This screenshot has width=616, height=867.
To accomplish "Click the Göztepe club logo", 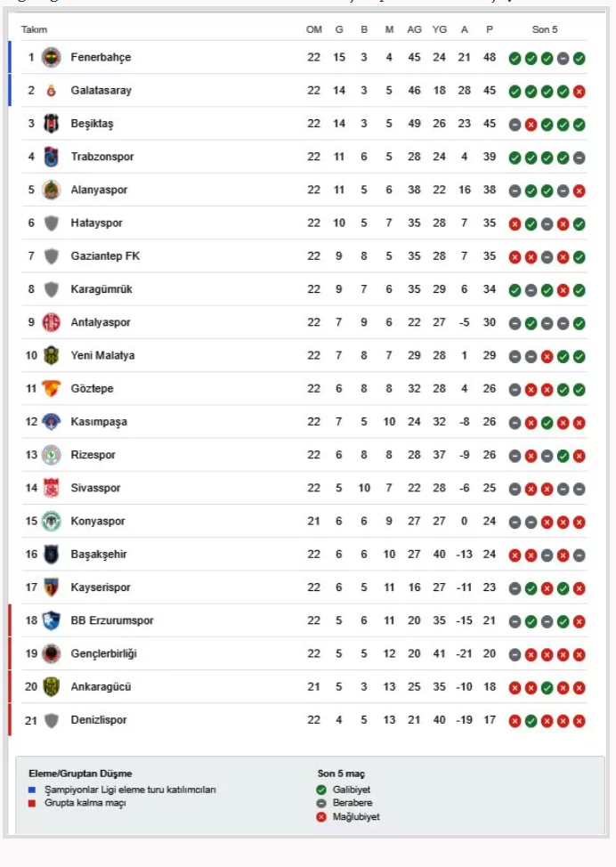I will click(x=52, y=388).
